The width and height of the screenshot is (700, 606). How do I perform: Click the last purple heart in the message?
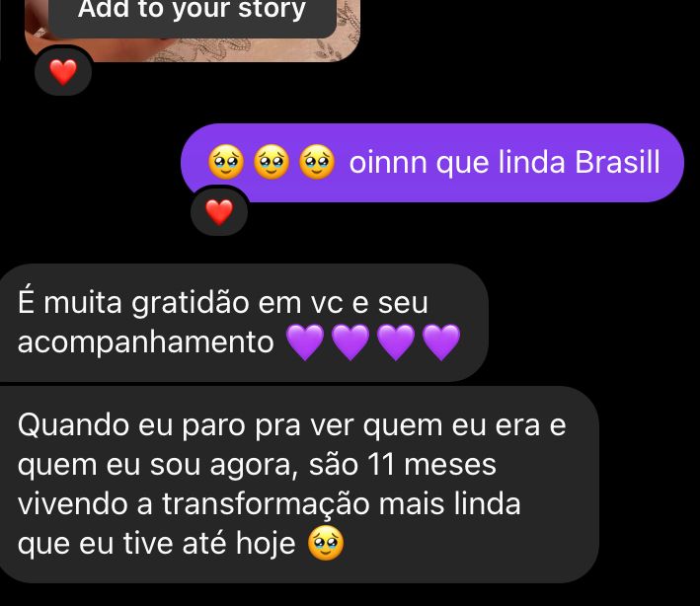[x=441, y=342]
